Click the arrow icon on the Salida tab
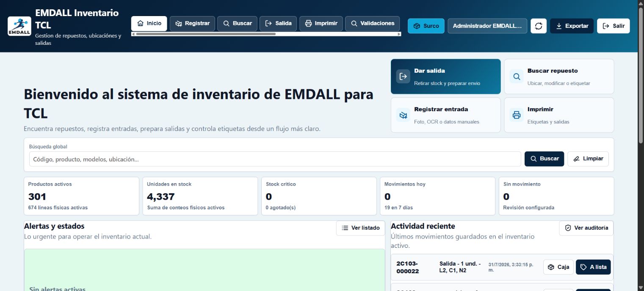Viewport: 644px width, 291px height. (x=268, y=23)
